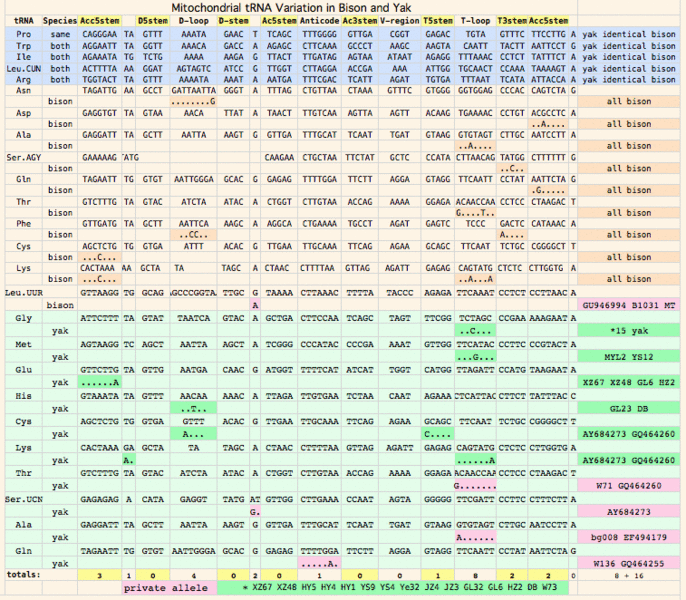Select the XZ67 XZ48 GL6 HZ2 cell
The width and height of the screenshot is (686, 600).
[x=628, y=382]
